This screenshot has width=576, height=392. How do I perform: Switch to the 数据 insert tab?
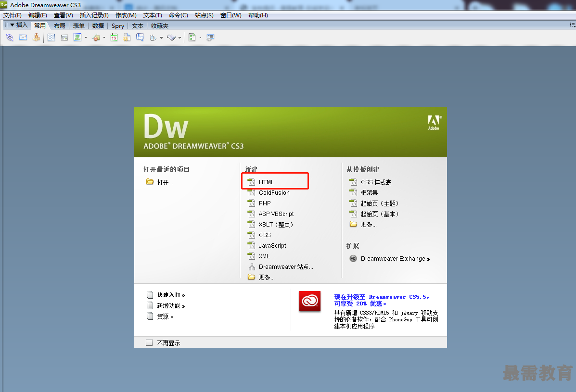click(x=98, y=25)
